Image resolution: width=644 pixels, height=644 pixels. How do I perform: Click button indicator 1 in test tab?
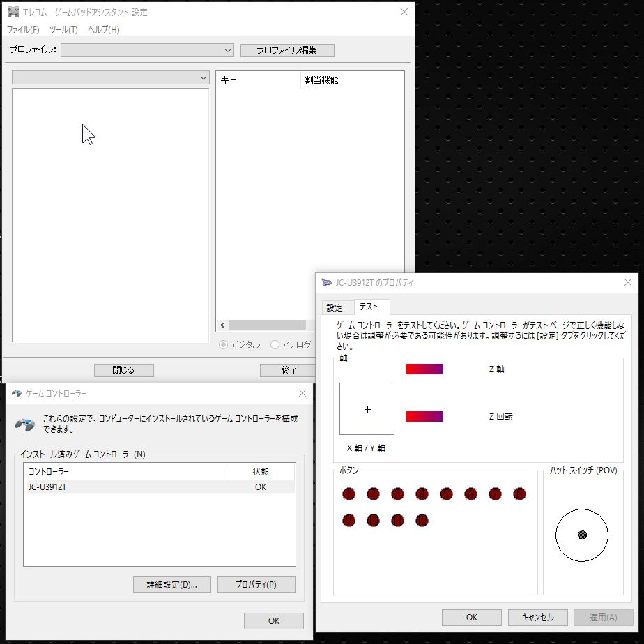point(348,493)
